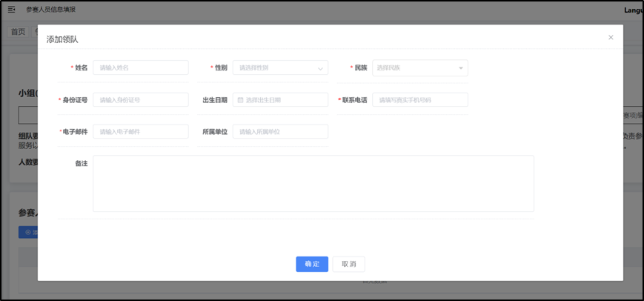Close the 添加领队 dialog with X
The height and width of the screenshot is (301, 644).
tap(611, 37)
